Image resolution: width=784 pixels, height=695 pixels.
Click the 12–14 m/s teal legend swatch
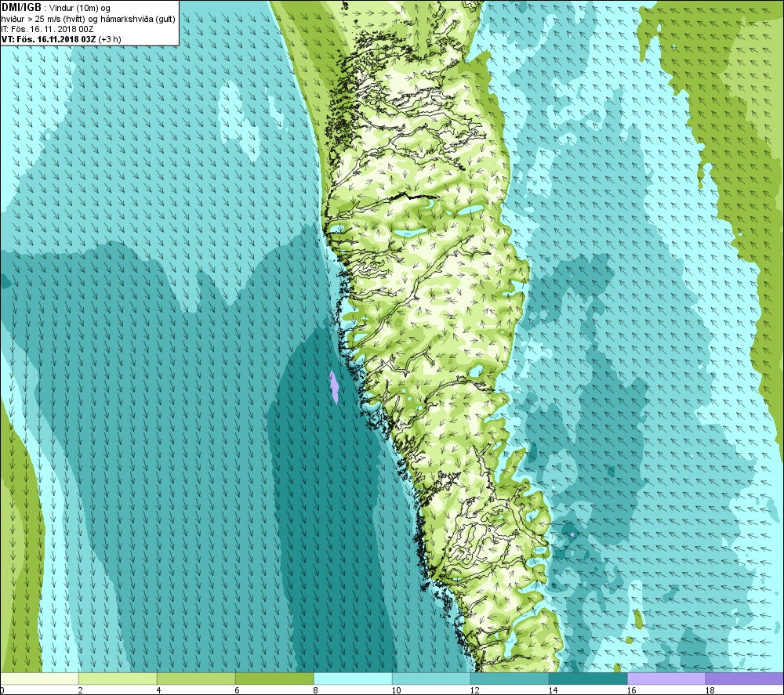(510, 679)
